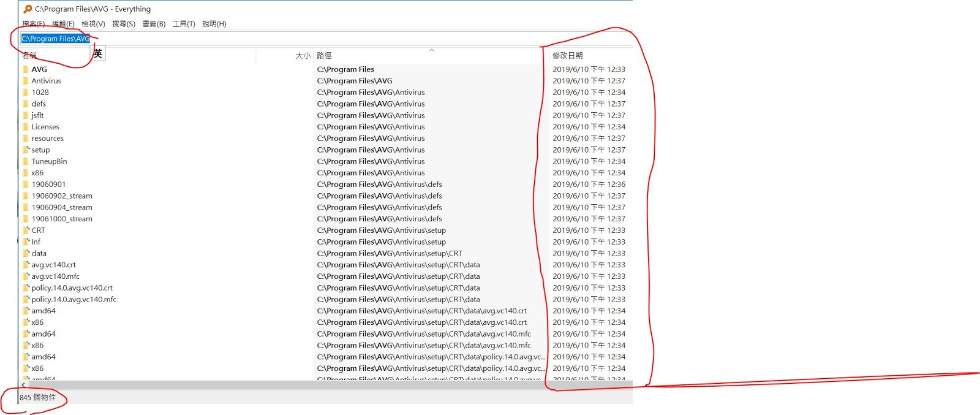Open the 檔案(F) menu
The height and width of the screenshot is (415, 980).
[34, 24]
